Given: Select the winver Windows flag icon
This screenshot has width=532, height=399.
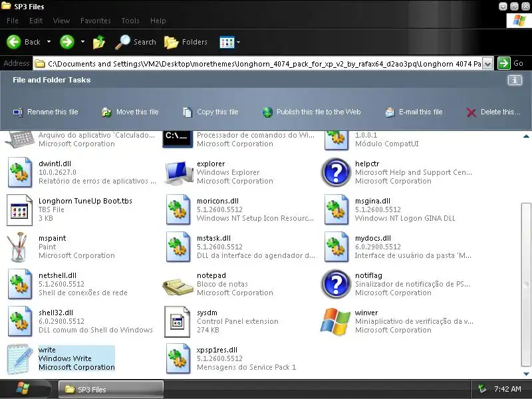Looking at the screenshot, I should point(336,321).
